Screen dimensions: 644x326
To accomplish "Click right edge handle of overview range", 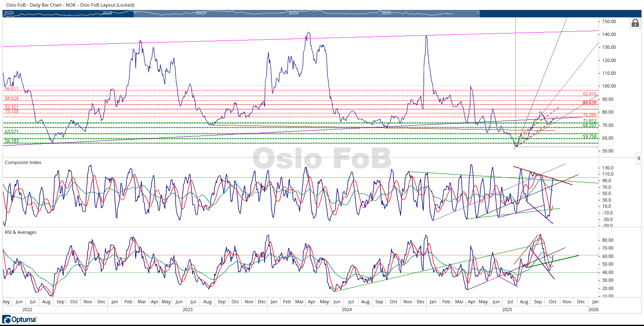I will click(479, 13).
